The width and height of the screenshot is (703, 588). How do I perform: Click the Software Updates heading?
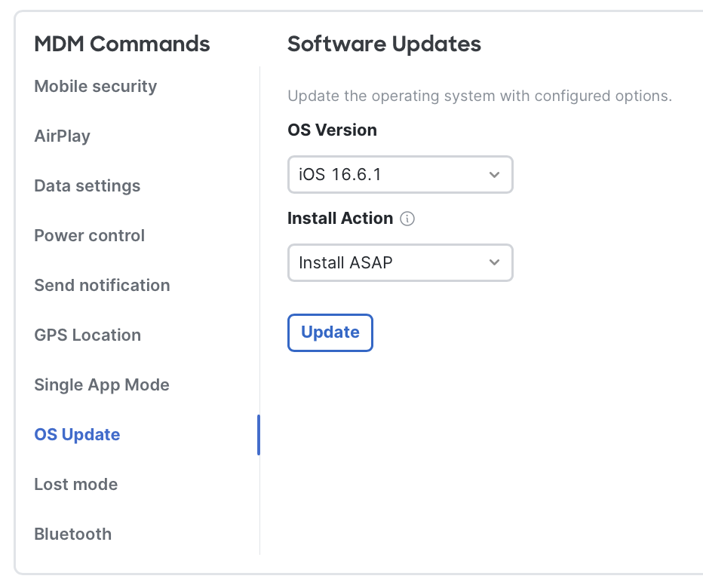click(383, 44)
